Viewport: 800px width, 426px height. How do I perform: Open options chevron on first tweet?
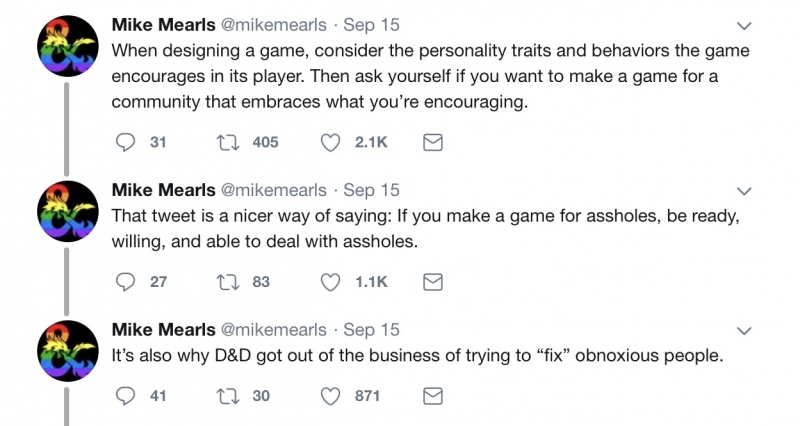[744, 26]
